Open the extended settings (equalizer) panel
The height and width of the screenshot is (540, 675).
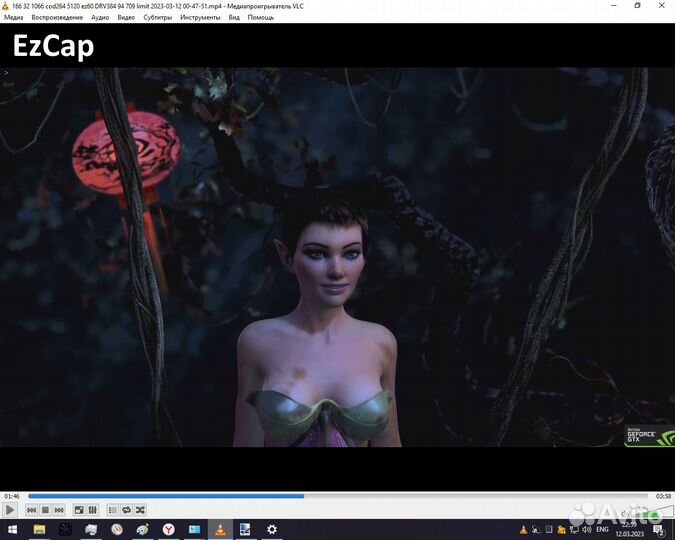(x=93, y=510)
